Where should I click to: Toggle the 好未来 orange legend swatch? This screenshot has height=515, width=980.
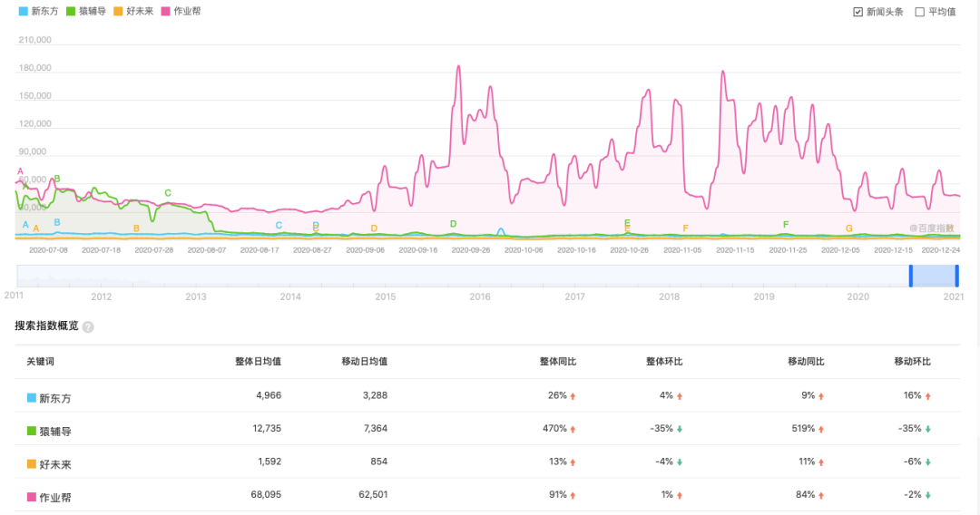pyautogui.click(x=118, y=11)
